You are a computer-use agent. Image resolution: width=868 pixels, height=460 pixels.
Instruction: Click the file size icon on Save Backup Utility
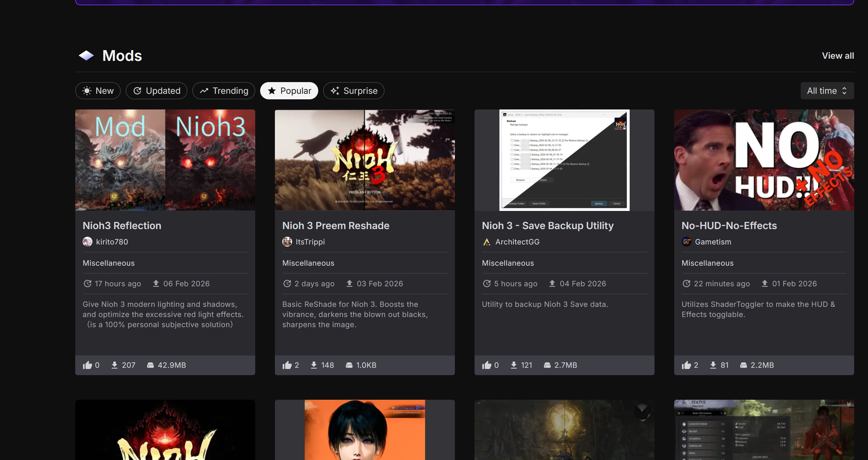(x=547, y=365)
